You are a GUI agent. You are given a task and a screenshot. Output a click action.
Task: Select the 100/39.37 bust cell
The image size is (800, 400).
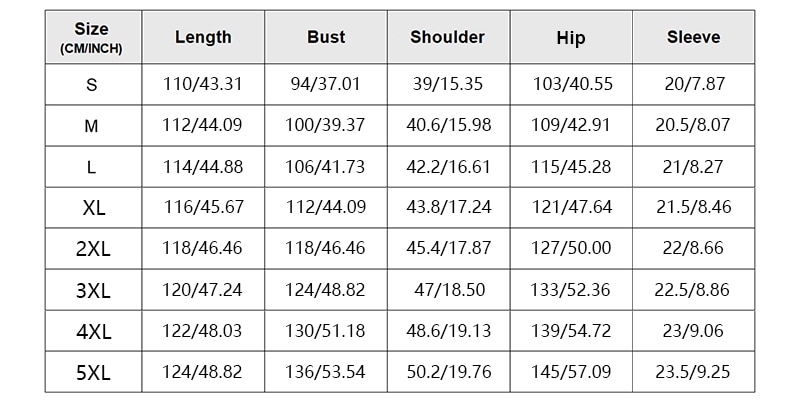point(326,126)
